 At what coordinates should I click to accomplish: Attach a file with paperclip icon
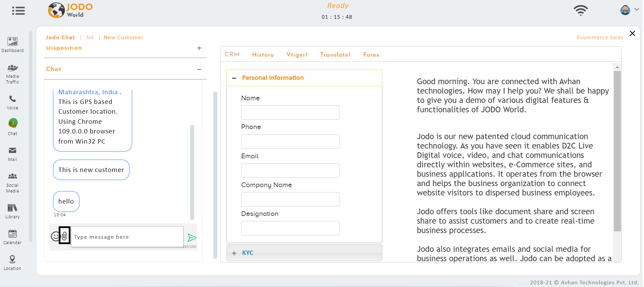pyautogui.click(x=64, y=235)
